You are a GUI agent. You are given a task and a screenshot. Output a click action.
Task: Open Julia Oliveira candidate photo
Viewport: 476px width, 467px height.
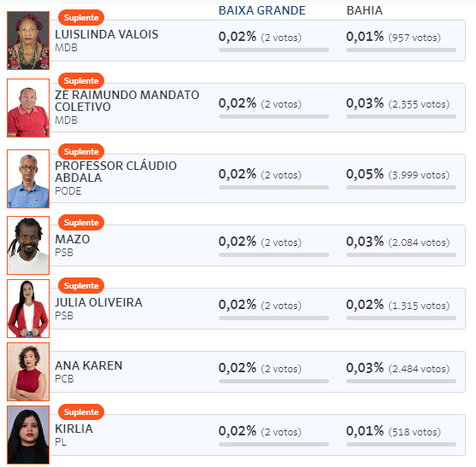pyautogui.click(x=28, y=309)
